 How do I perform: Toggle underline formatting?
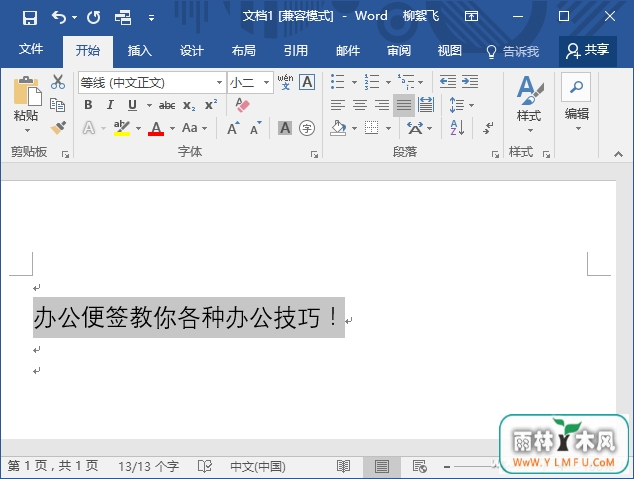click(x=132, y=105)
